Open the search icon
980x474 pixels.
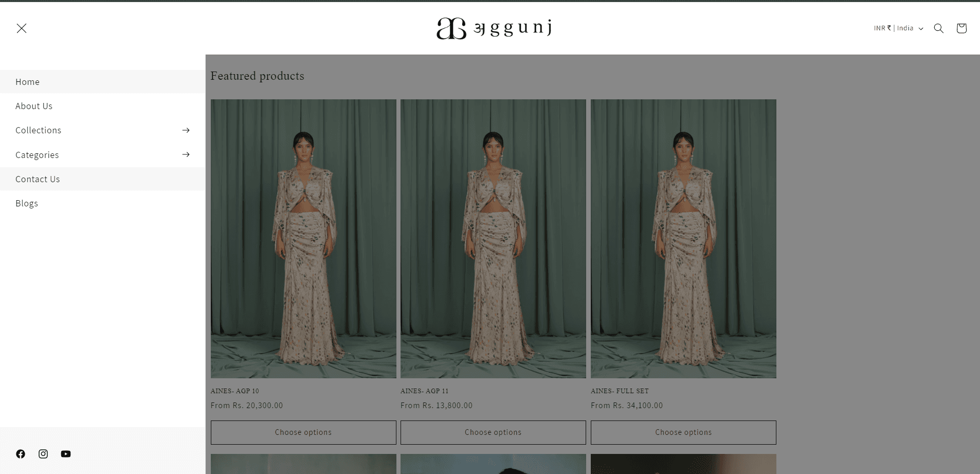point(938,28)
